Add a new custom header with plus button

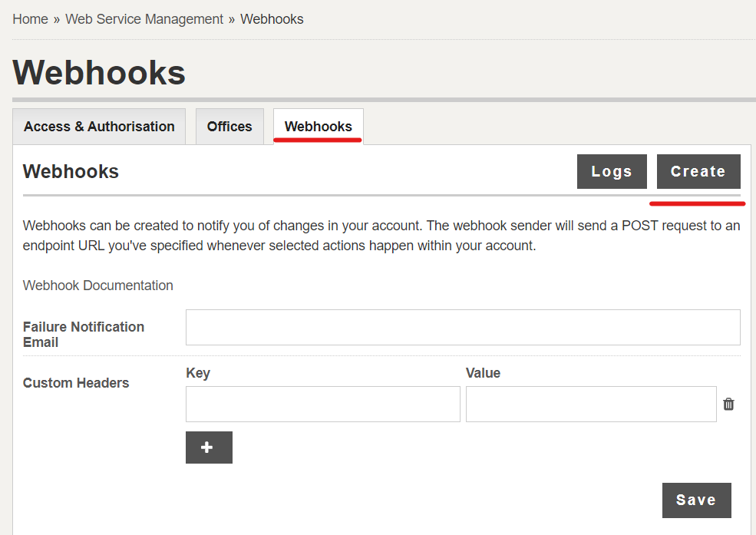pyautogui.click(x=209, y=447)
